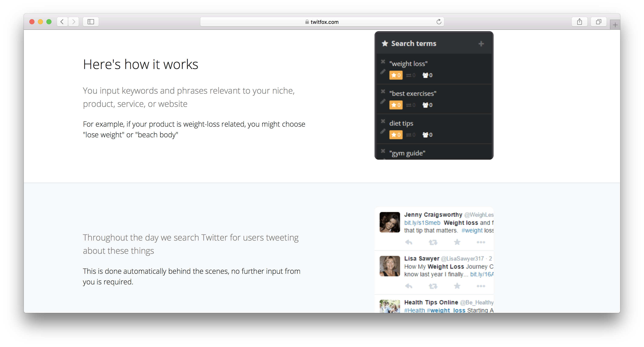Open the Share button in the toolbar

coord(580,22)
